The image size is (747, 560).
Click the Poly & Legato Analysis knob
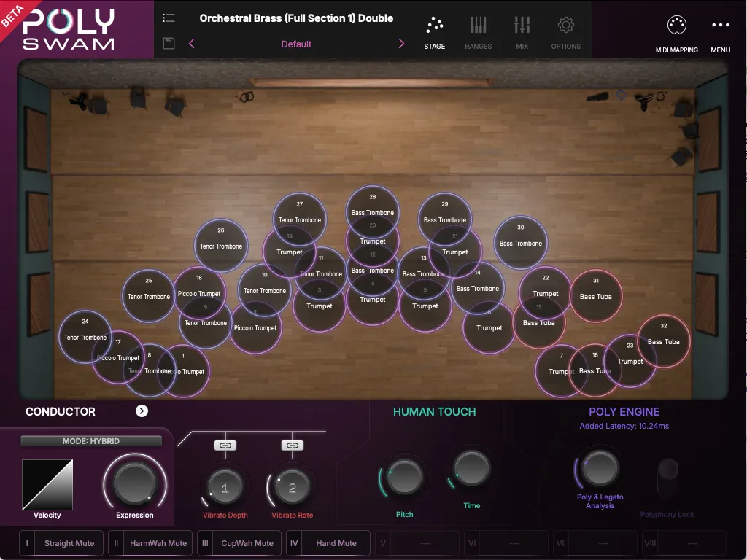click(x=600, y=468)
